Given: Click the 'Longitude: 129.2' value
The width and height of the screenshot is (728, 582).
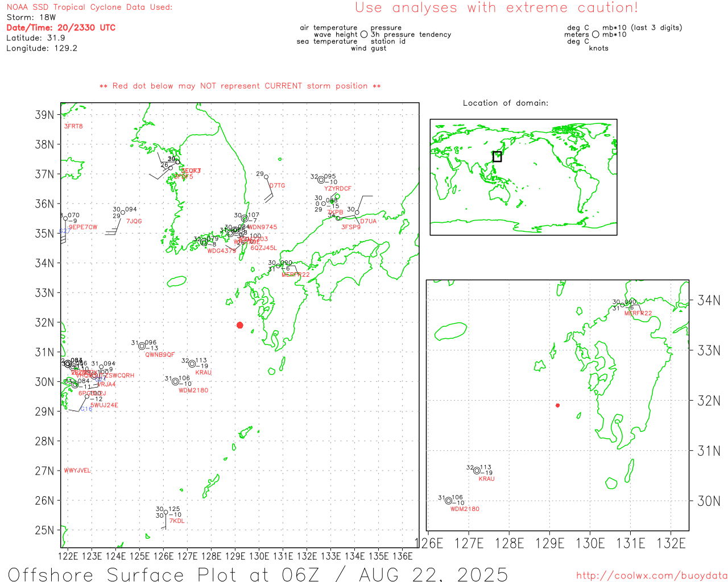Looking at the screenshot, I should pyautogui.click(x=42, y=48).
